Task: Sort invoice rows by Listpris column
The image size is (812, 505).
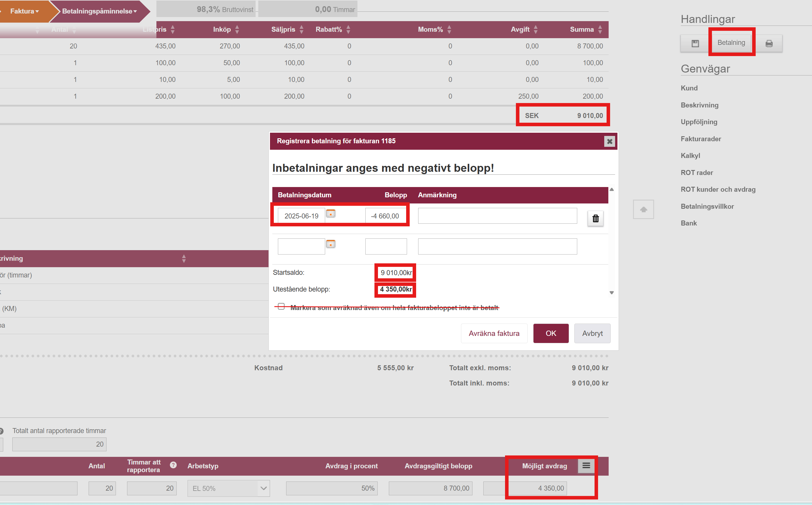Action: 173,29
